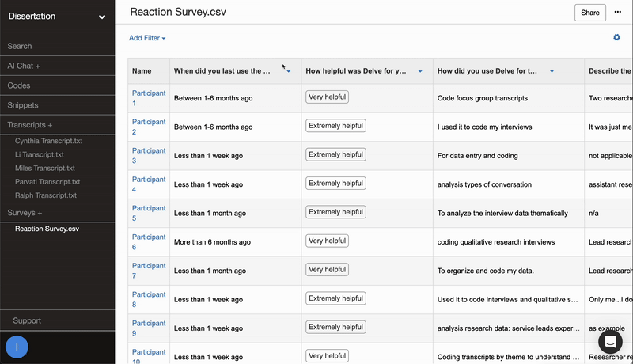633x364 pixels.
Task: Open the 'How did you use Delve' column dropdown arrow
Action: [x=552, y=71]
